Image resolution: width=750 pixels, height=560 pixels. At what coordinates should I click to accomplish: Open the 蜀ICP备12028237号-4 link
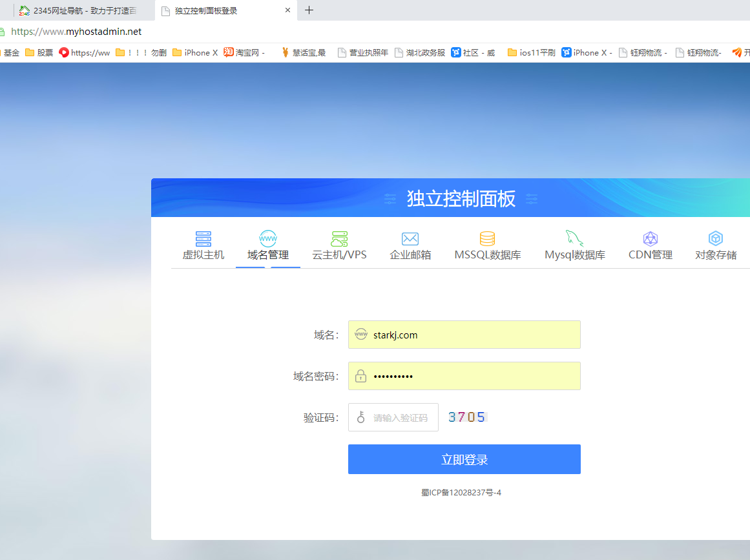(461, 493)
